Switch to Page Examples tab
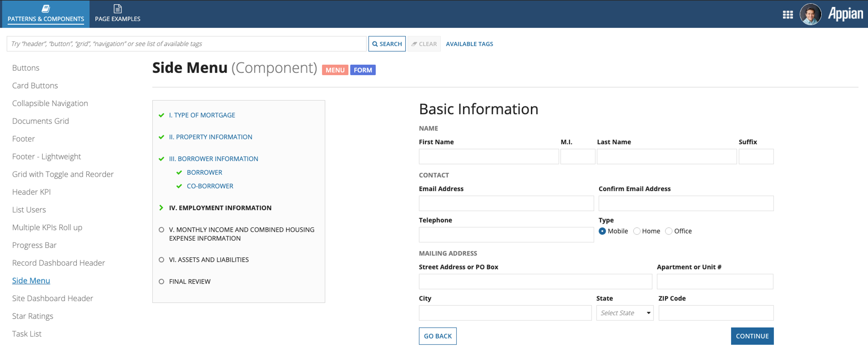 [118, 14]
